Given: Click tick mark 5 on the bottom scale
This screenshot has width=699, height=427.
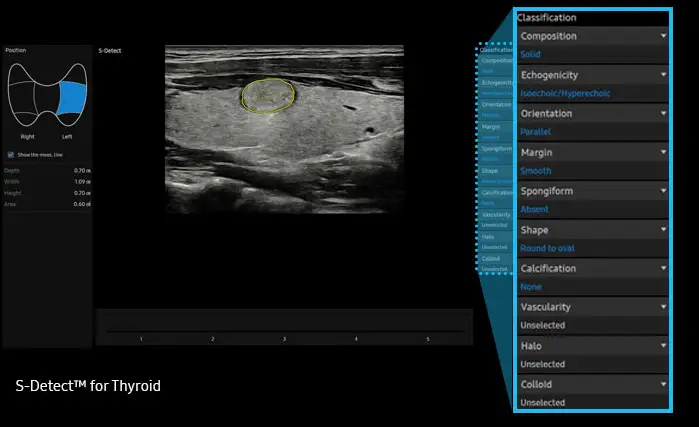Looking at the screenshot, I should pyautogui.click(x=428, y=339).
